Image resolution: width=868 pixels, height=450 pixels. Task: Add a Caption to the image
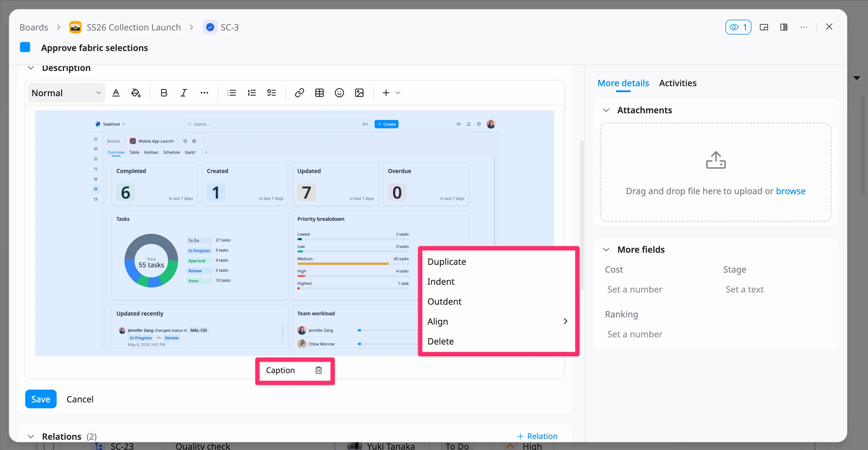[x=280, y=370]
